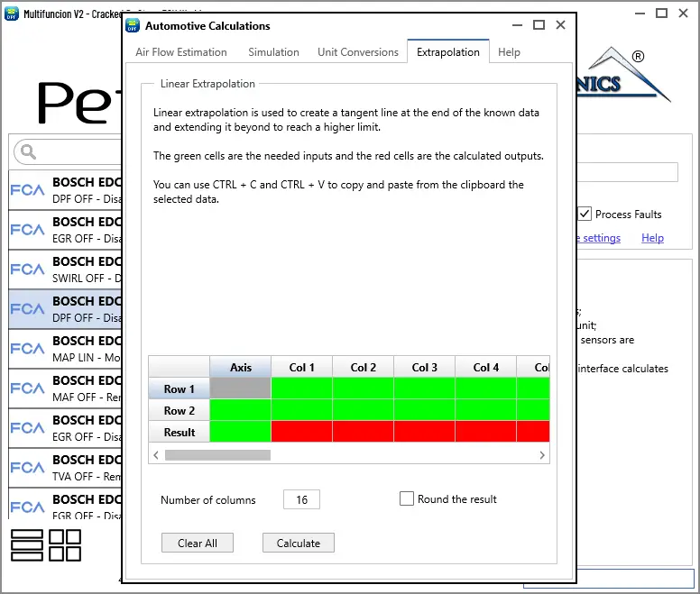Click the list view layout icon
This screenshot has height=594, width=700.
(x=27, y=546)
